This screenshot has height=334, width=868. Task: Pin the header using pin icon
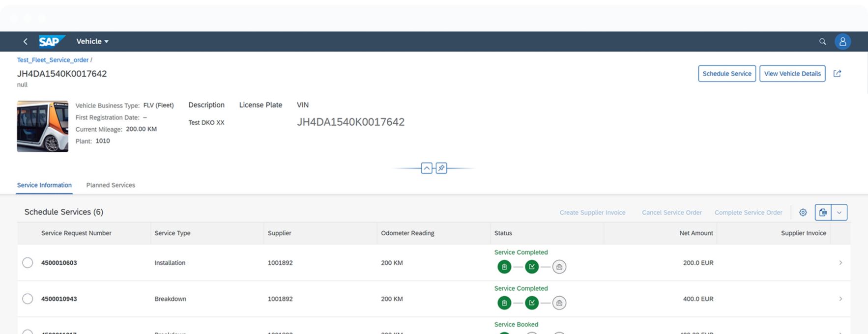coord(441,168)
